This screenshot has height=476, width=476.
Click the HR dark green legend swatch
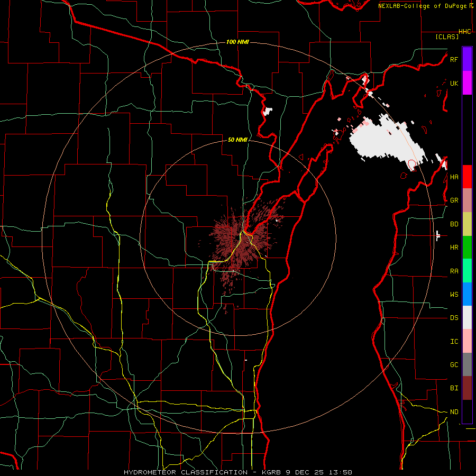[x=467, y=248]
